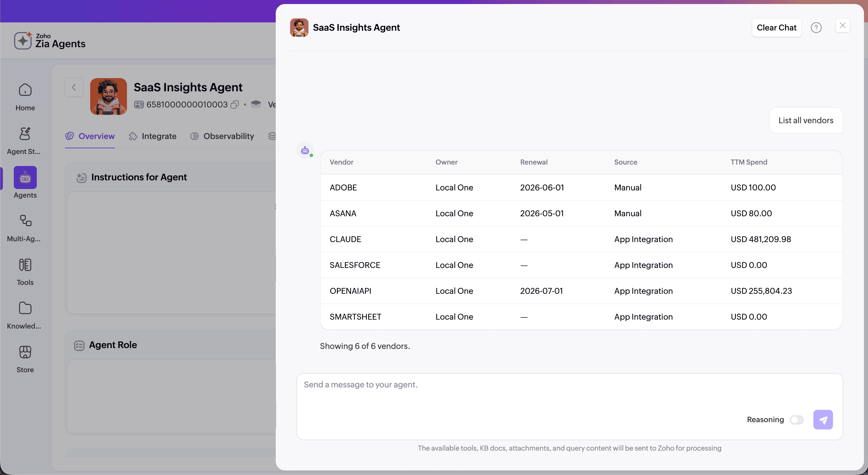Screen dimensions: 868x475
Task: Click the spend value USD 80.00
Action: point(751,214)
